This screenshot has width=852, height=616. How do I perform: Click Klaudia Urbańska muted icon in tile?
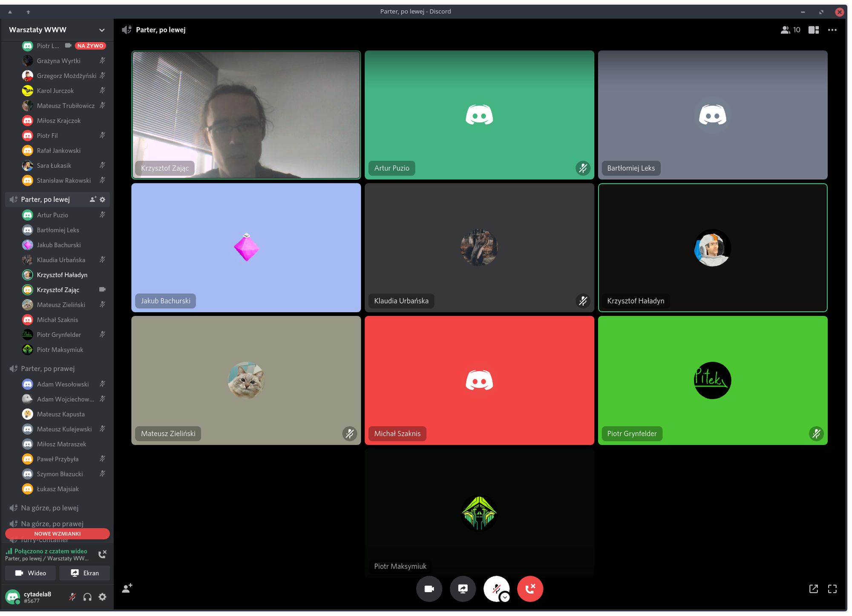coord(583,301)
